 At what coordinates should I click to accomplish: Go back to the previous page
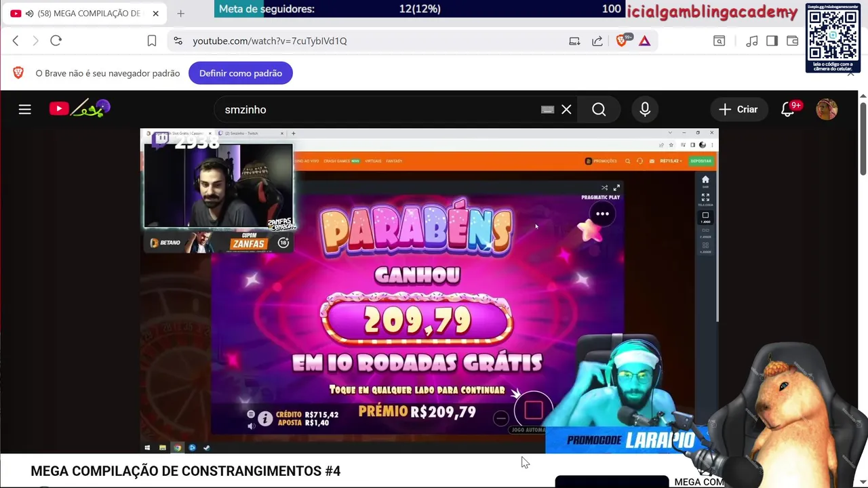coord(16,41)
